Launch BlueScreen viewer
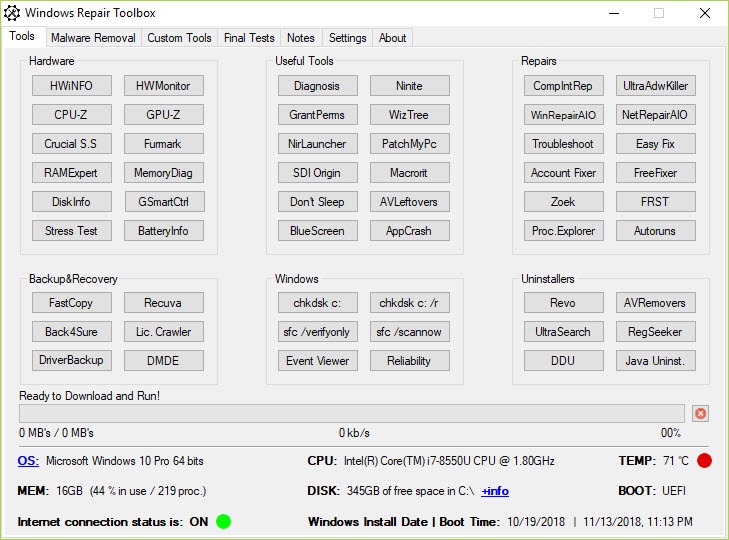729x540 pixels. [x=318, y=231]
